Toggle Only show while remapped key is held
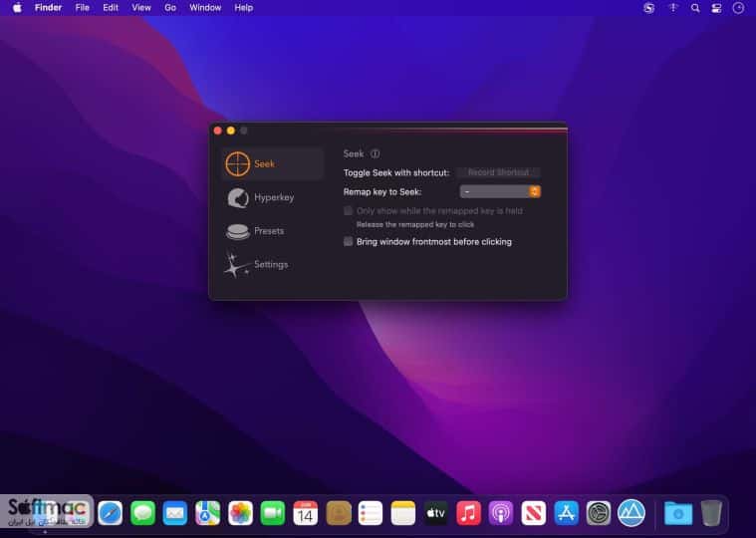Viewport: 756px width, 538px height. [348, 210]
